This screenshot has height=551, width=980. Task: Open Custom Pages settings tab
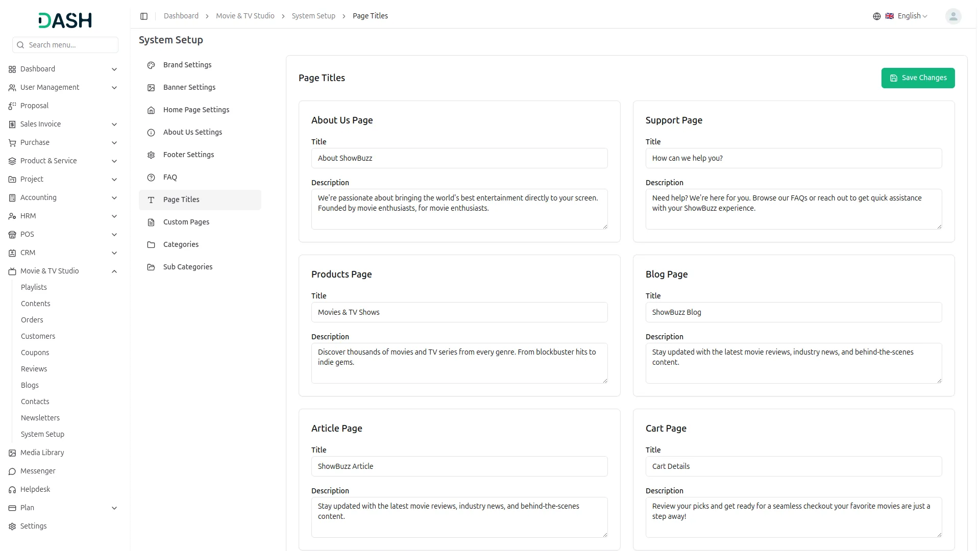[x=186, y=222]
